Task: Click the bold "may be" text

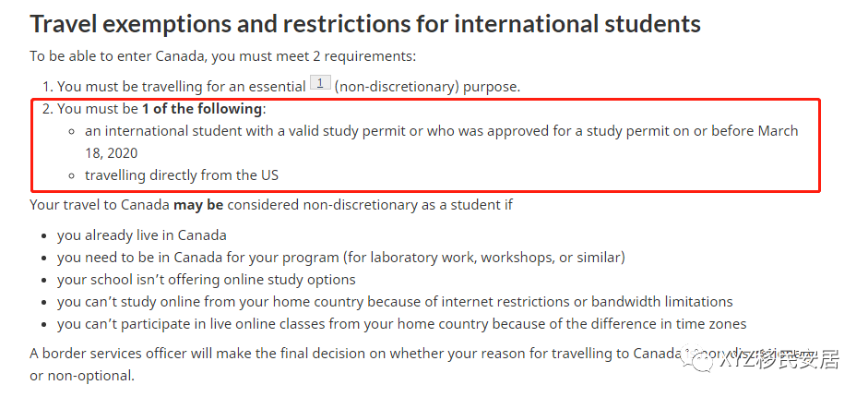Action: tap(198, 205)
